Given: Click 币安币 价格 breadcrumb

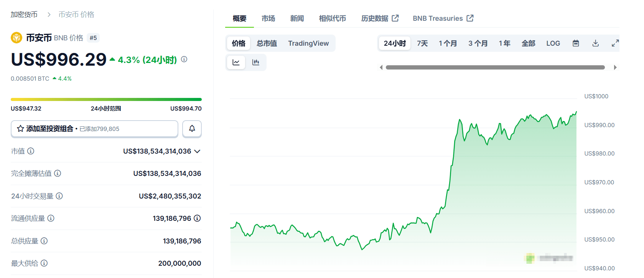Looking at the screenshot, I should coord(76,15).
